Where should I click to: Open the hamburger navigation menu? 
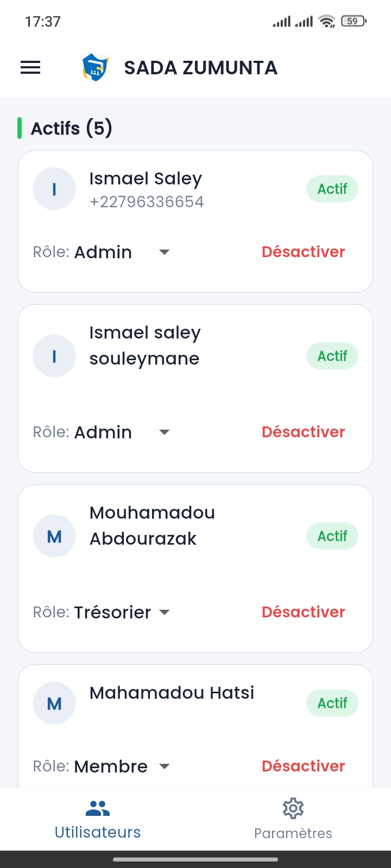point(30,68)
